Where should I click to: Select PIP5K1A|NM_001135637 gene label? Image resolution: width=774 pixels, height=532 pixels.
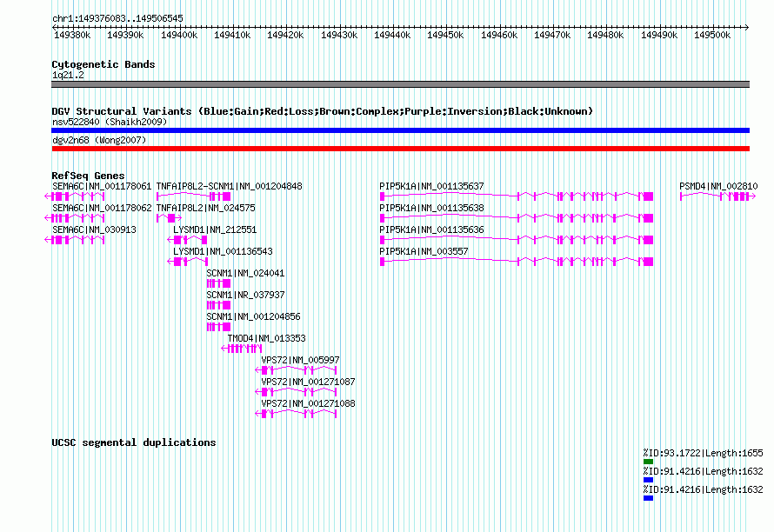point(431,186)
